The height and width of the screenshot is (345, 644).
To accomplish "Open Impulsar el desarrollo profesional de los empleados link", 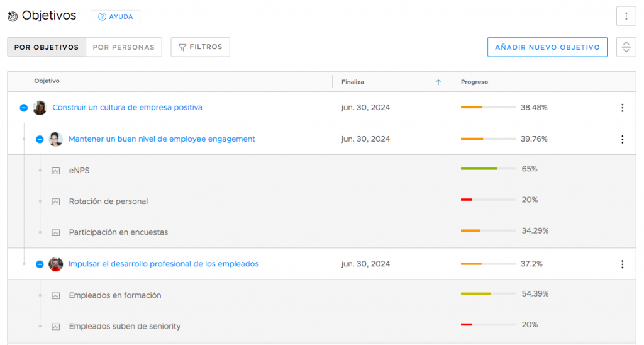I will click(x=164, y=264).
